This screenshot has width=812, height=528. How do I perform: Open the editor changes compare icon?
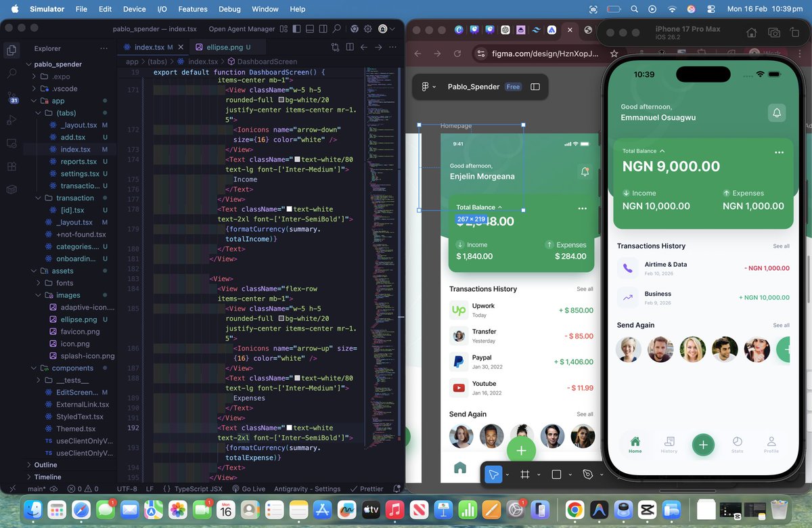click(x=336, y=47)
